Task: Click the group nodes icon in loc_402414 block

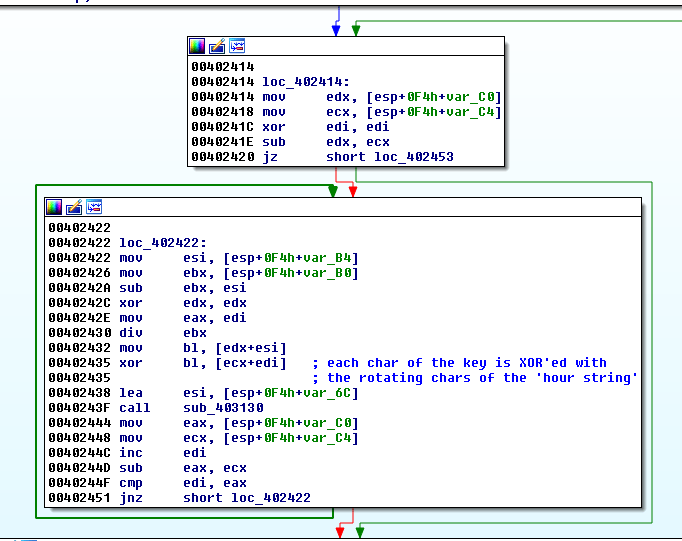Action: [237, 46]
